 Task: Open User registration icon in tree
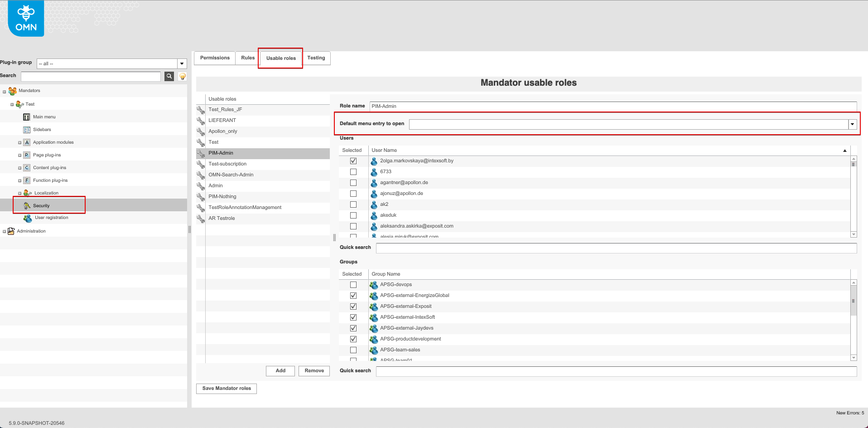(28, 218)
